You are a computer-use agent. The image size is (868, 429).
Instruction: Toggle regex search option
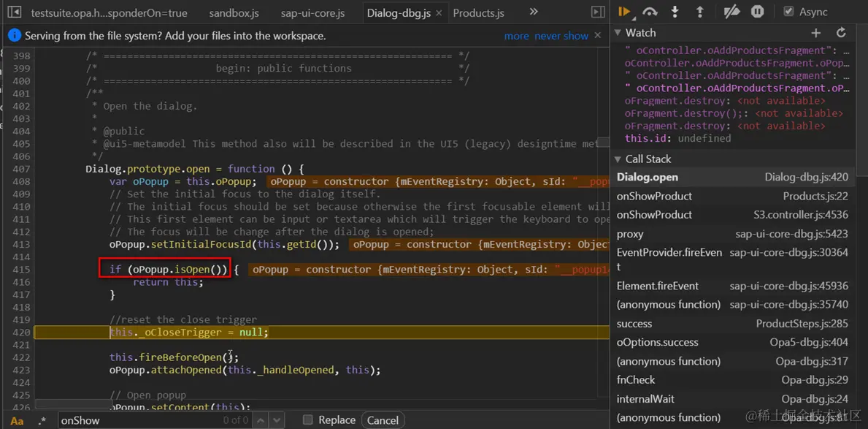click(x=42, y=421)
